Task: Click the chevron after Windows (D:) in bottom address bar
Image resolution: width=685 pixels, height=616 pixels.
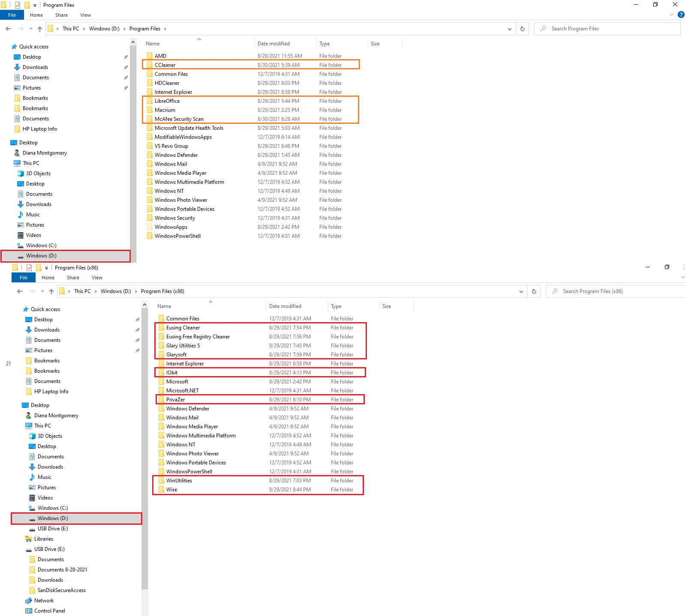Action: pos(136,291)
